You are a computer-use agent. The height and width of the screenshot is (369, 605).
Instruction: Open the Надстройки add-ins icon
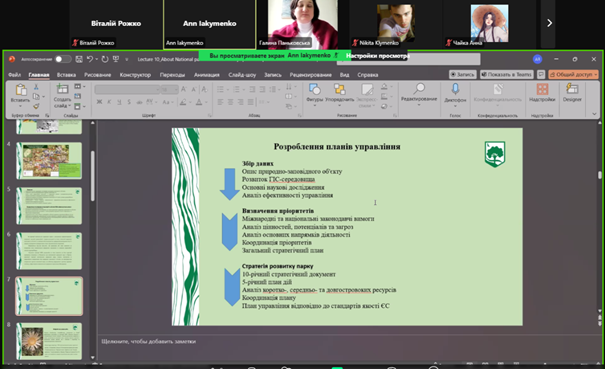click(x=542, y=90)
